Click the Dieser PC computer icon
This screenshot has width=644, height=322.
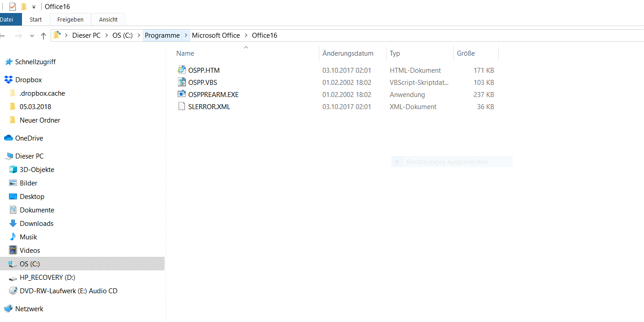[x=9, y=156]
